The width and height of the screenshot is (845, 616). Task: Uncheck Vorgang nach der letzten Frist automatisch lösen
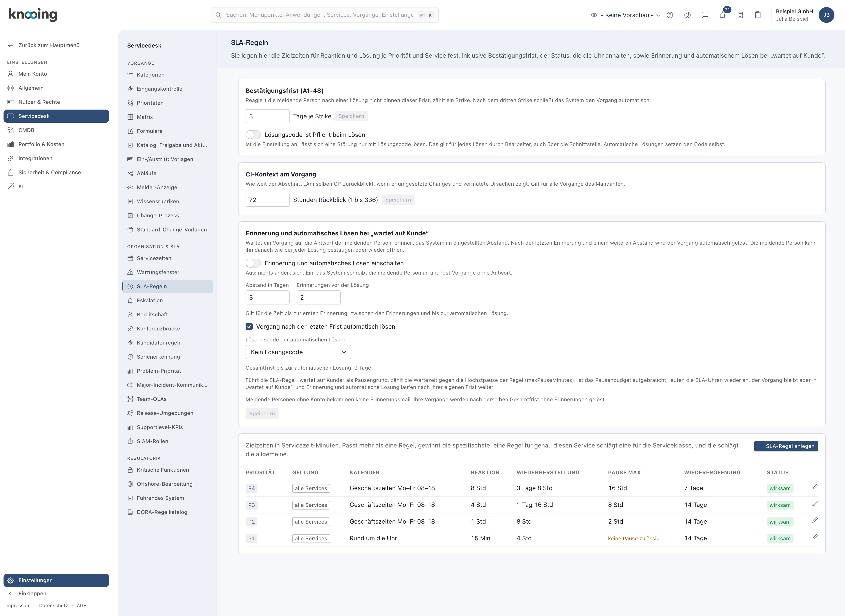tap(249, 327)
